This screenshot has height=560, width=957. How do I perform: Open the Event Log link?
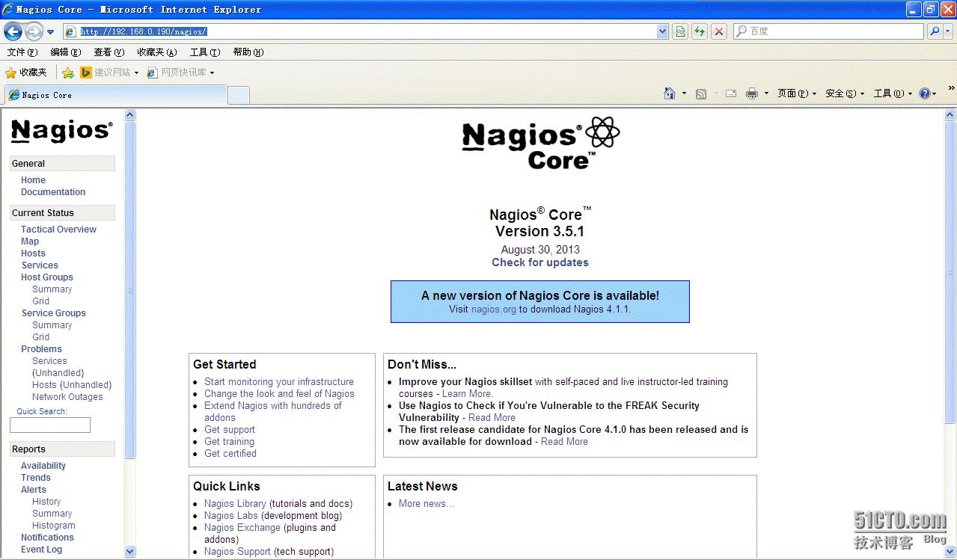tap(42, 550)
